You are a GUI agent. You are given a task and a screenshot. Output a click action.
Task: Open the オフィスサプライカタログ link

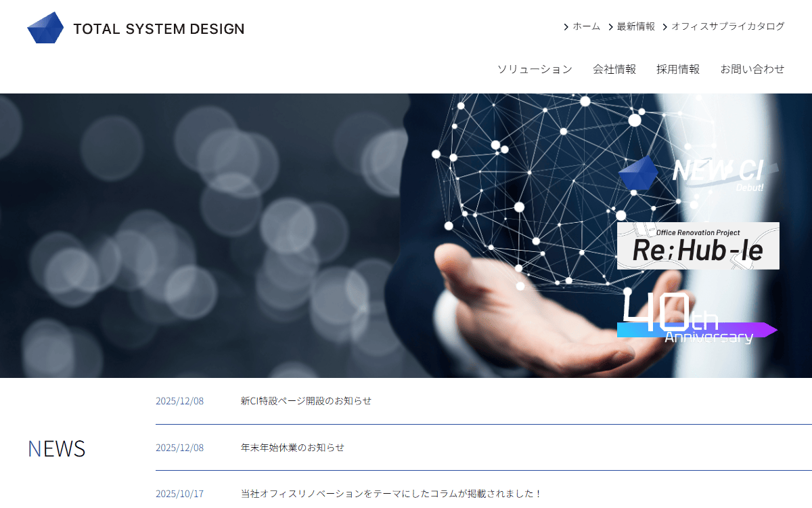(x=728, y=26)
